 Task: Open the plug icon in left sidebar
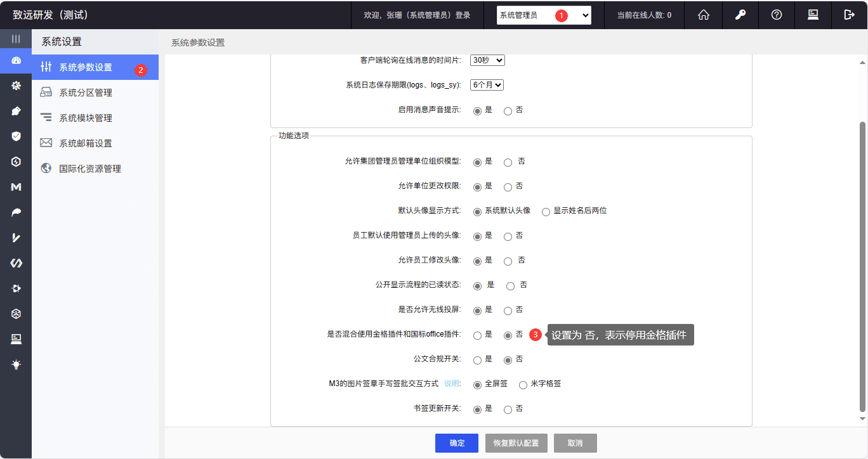(x=16, y=111)
